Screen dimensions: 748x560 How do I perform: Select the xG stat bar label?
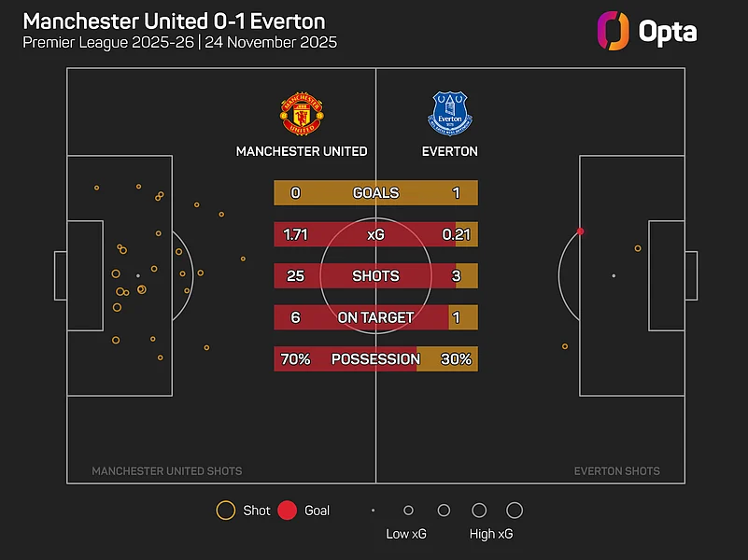pyautogui.click(x=375, y=234)
